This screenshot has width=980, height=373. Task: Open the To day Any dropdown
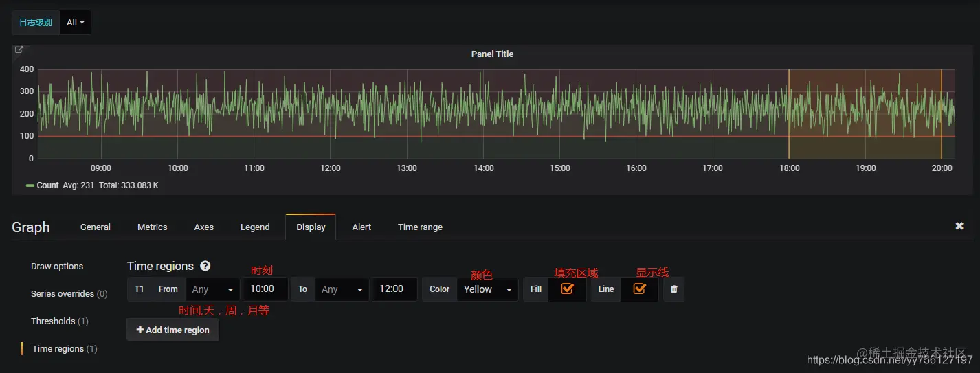[x=342, y=289]
